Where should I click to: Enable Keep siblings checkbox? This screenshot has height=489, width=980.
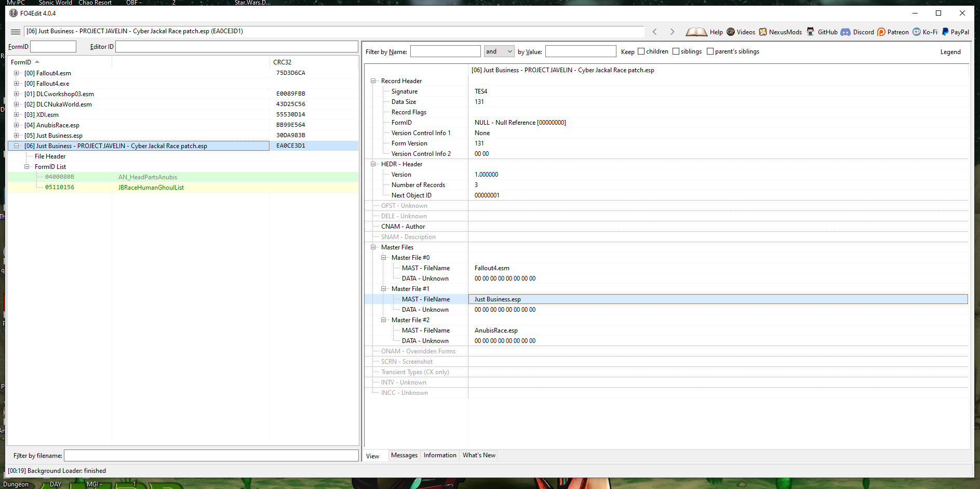click(x=676, y=51)
